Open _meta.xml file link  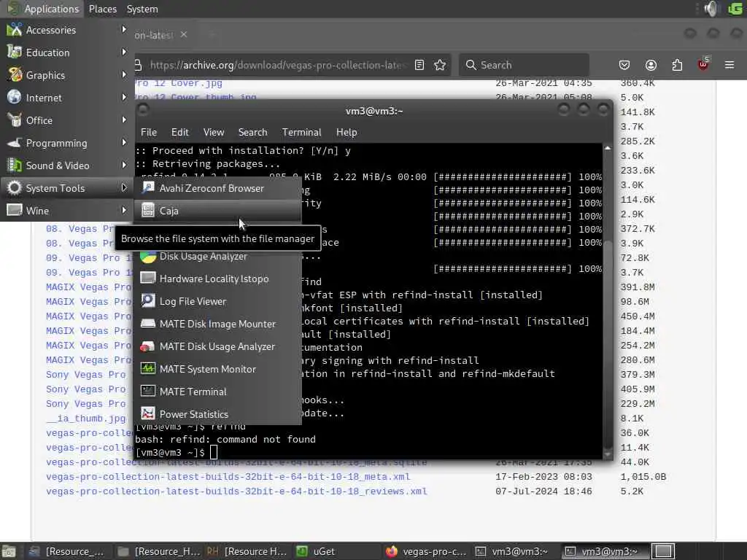point(228,477)
